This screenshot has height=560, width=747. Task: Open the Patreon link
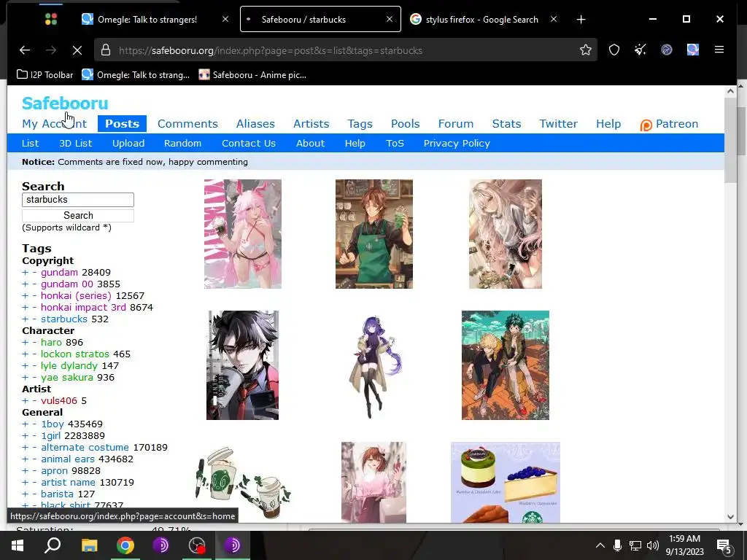point(669,124)
